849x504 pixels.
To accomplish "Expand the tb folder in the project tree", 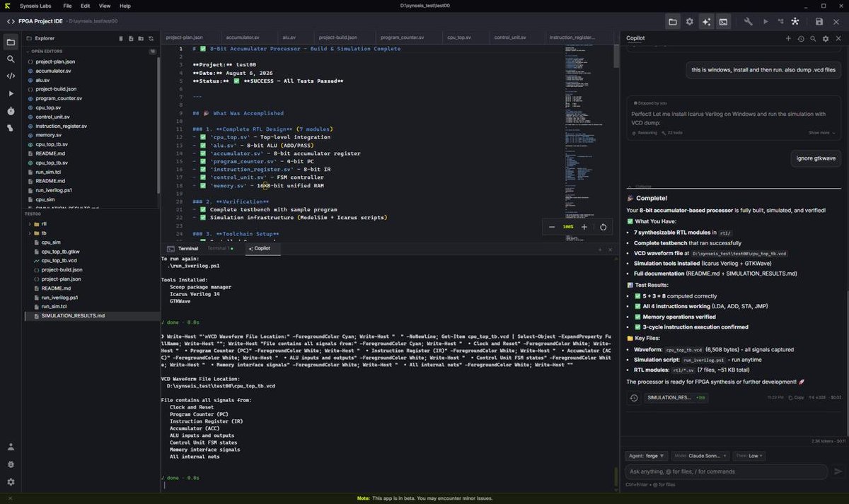I will [x=43, y=233].
